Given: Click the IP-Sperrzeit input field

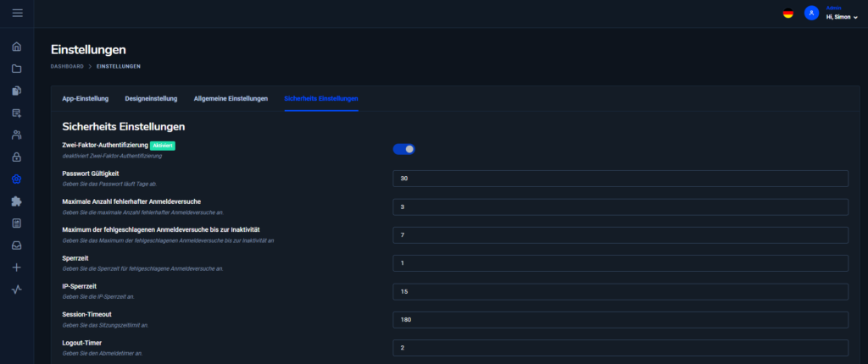Looking at the screenshot, I should coord(620,291).
